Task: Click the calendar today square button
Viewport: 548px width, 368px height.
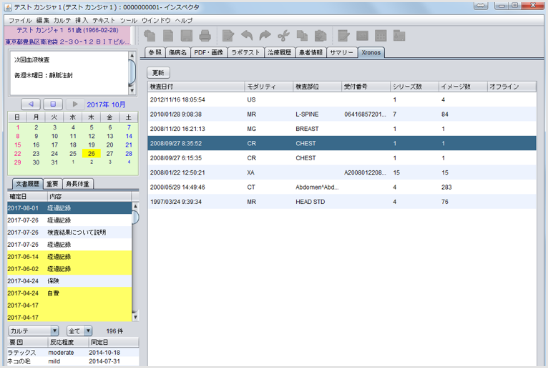Action: pyautogui.click(x=53, y=104)
